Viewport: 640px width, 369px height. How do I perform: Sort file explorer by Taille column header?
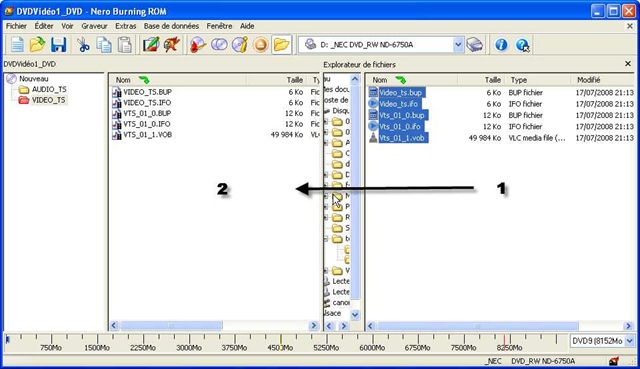(x=482, y=80)
